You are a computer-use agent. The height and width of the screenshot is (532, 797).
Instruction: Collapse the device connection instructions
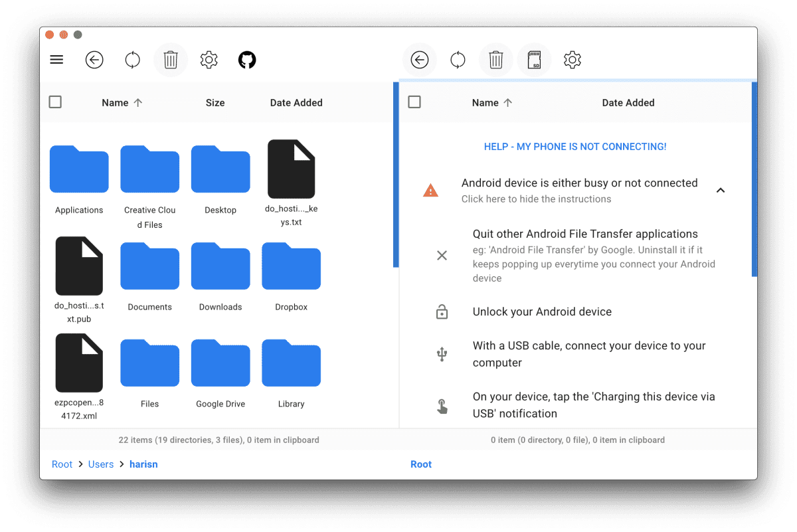(x=721, y=190)
